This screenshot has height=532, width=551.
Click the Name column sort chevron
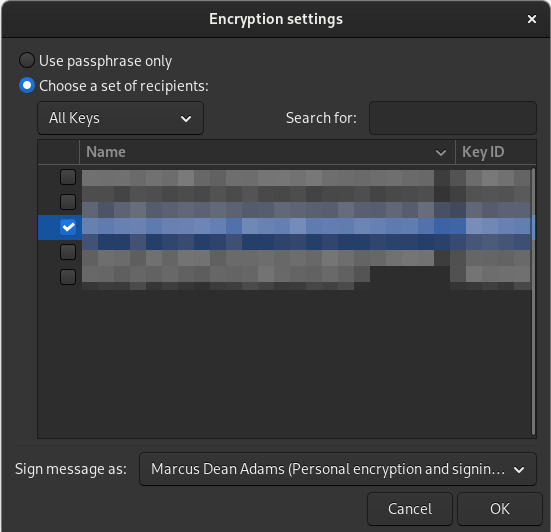coord(441,153)
